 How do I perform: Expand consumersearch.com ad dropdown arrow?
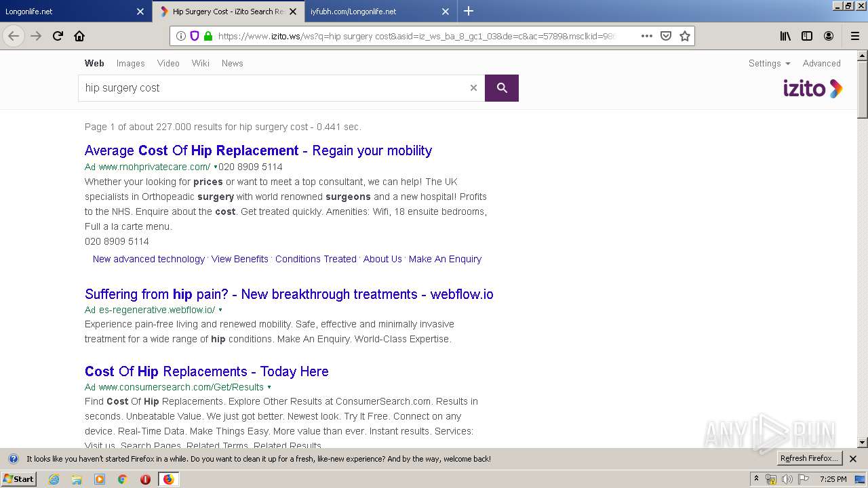coord(269,387)
